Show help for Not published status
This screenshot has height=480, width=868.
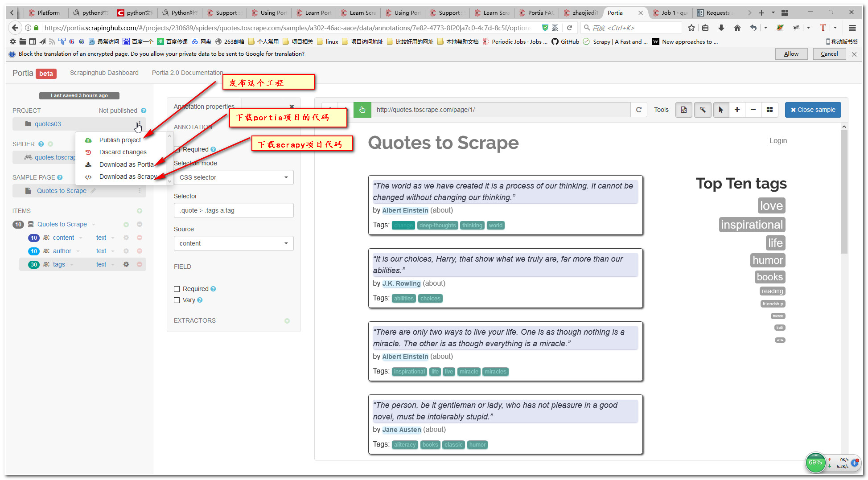click(x=144, y=111)
